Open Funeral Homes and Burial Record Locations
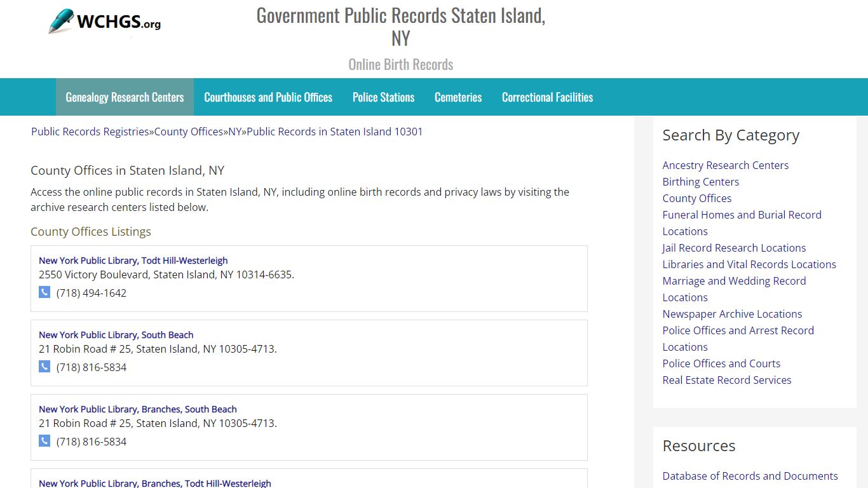Screen dimensions: 868x488 point(742,223)
